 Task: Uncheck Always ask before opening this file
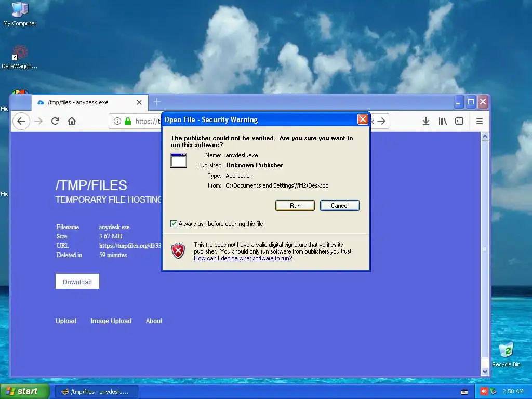(174, 223)
